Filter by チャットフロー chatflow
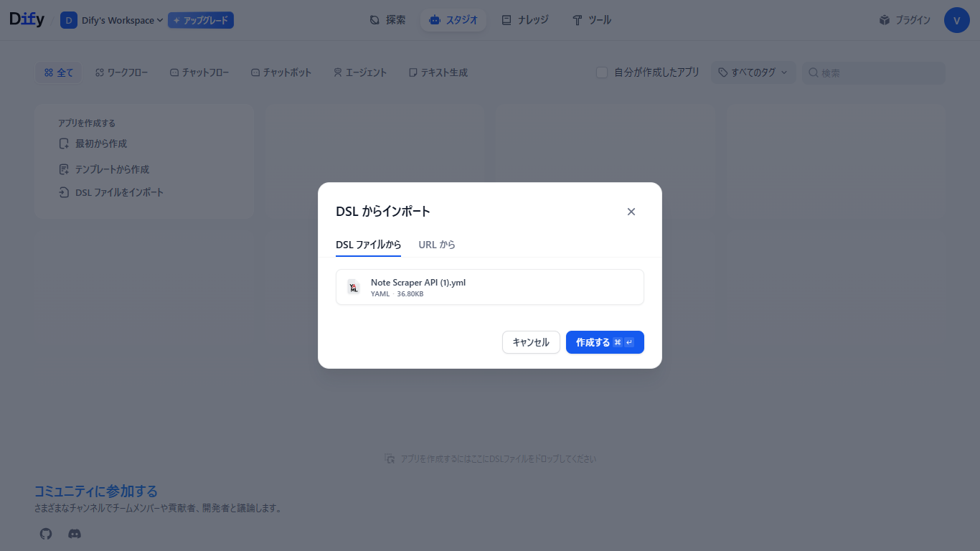 (x=199, y=72)
